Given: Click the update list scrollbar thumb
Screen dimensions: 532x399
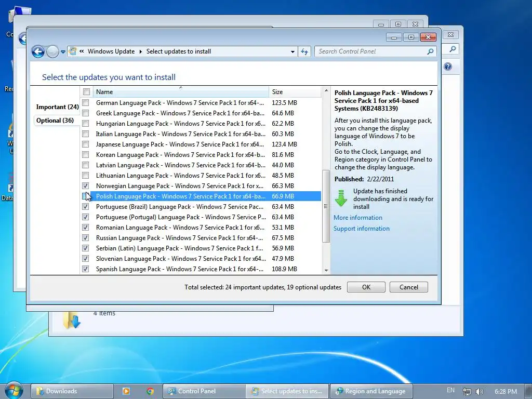Looking at the screenshot, I should [x=326, y=206].
